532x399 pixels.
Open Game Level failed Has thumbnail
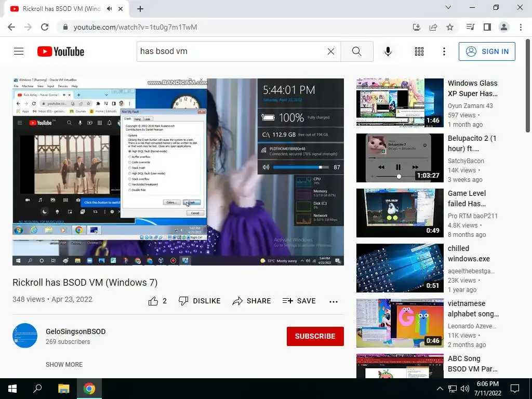(400, 212)
